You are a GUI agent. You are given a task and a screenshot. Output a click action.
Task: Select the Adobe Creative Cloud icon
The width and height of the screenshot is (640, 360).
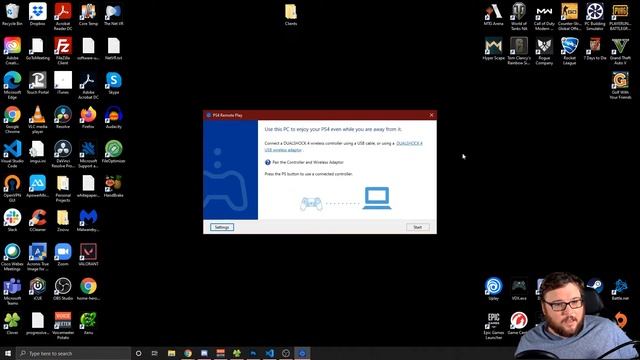12,51
